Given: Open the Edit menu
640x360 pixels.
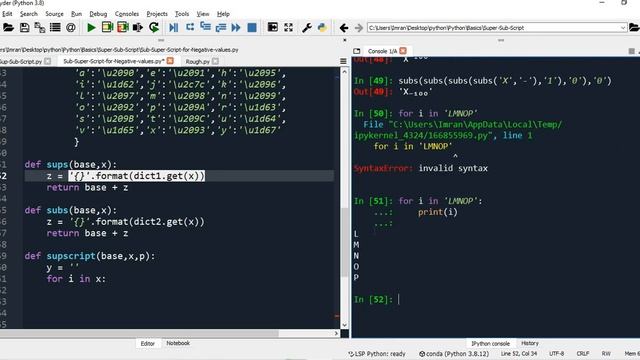Looking at the screenshot, I should pyautogui.click(x=7, y=14).
